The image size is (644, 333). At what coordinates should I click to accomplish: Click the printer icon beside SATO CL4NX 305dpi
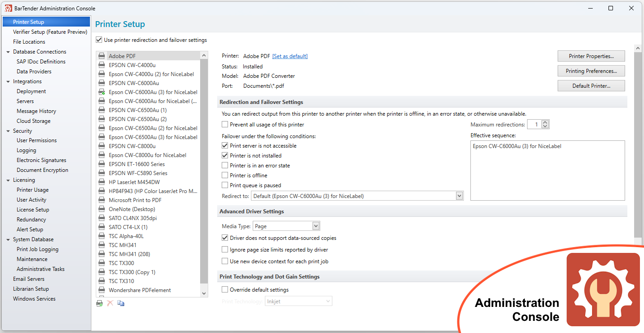tap(102, 218)
